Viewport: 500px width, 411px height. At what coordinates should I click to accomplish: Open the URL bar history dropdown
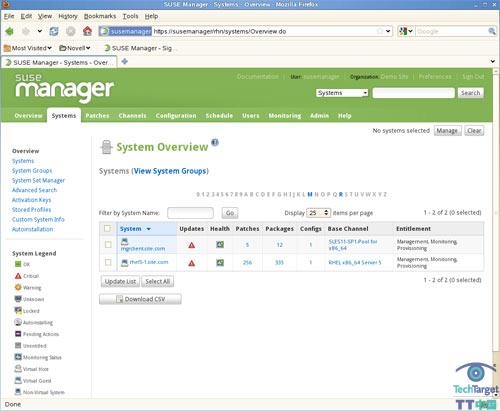[388, 31]
